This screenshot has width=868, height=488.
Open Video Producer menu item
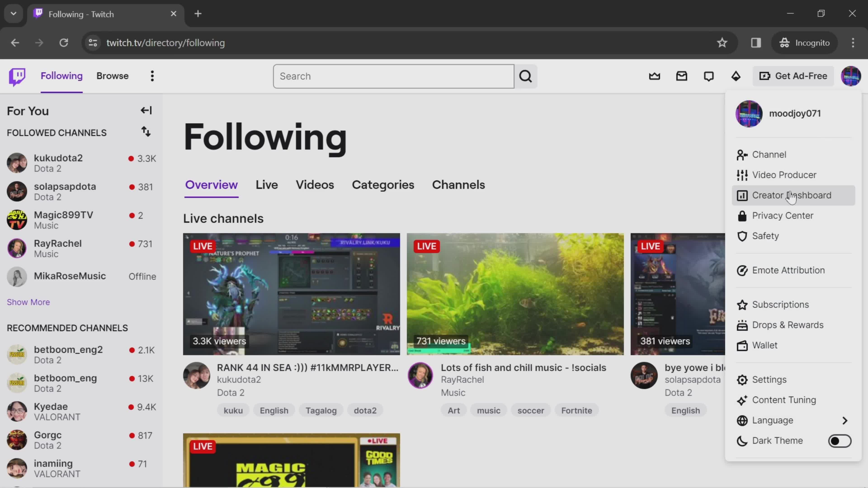(x=793, y=175)
